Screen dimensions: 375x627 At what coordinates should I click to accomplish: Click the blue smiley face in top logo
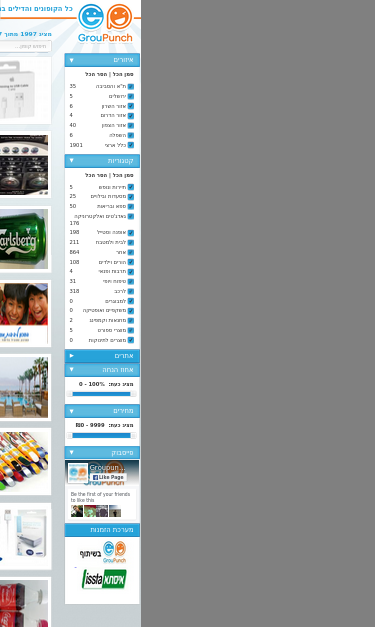[91, 16]
